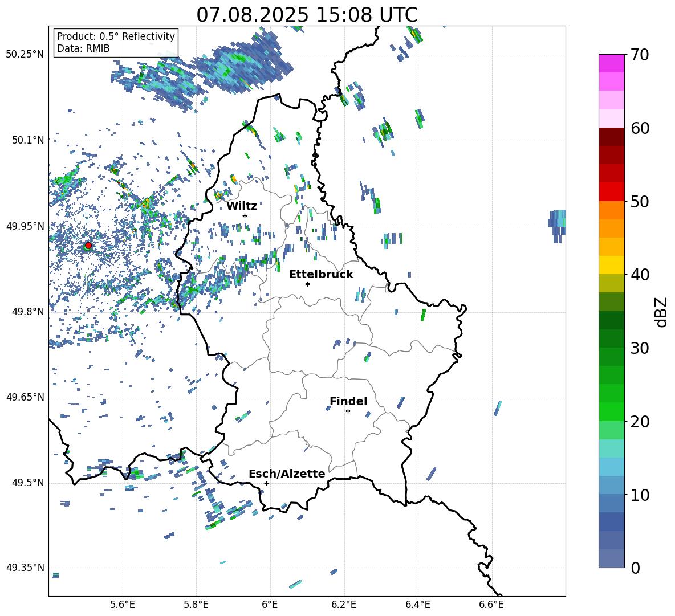Image resolution: width=675 pixels, height=616 pixels.
Task: Click the 6.4°E longitude label
Action: 417,605
